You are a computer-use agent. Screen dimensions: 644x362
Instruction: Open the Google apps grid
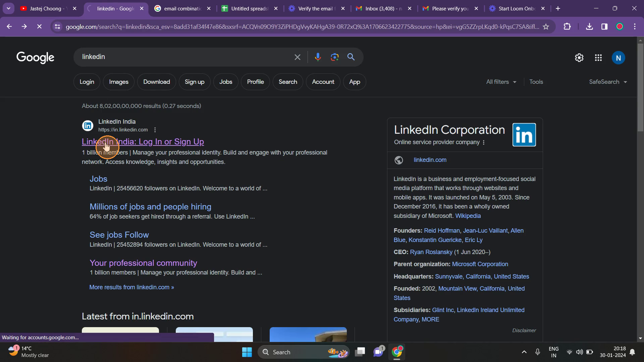[x=598, y=58]
